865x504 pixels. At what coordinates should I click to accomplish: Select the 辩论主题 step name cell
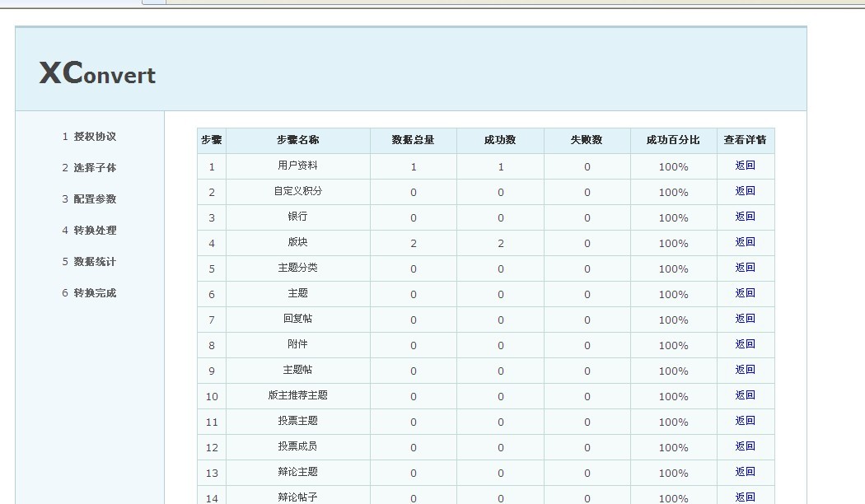click(298, 473)
